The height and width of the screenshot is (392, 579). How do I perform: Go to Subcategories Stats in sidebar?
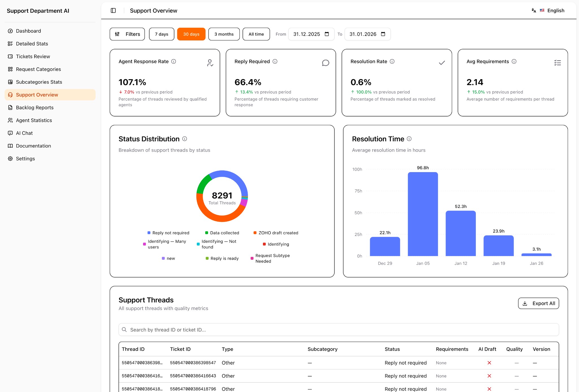tap(39, 82)
